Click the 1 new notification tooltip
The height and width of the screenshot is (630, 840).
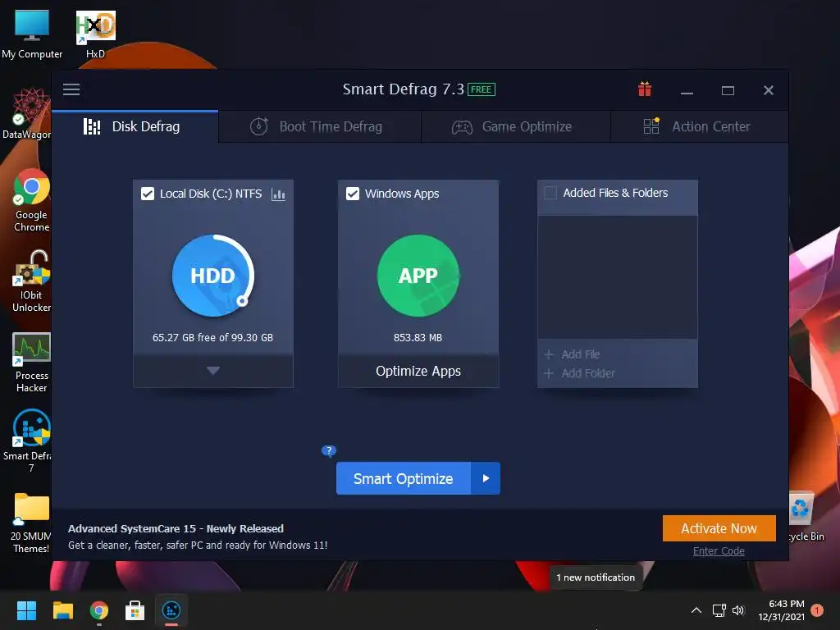pos(596,577)
